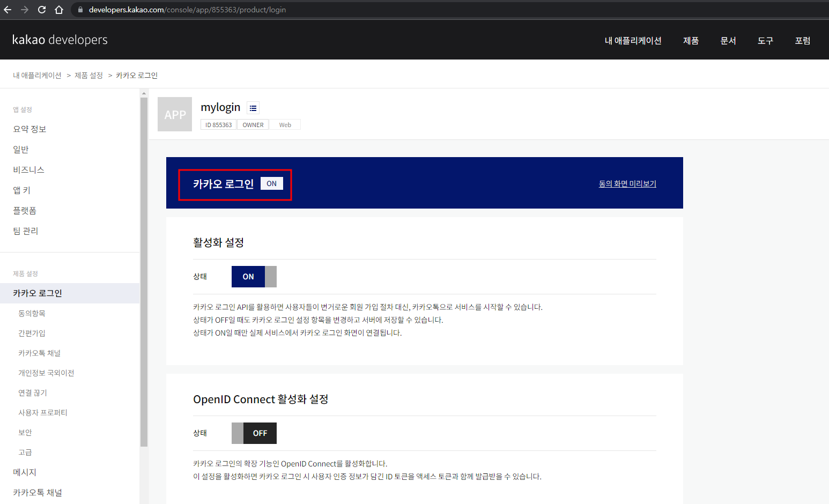The width and height of the screenshot is (829, 504).
Task: Select 비즈니스 in sidebar
Action: 28,170
